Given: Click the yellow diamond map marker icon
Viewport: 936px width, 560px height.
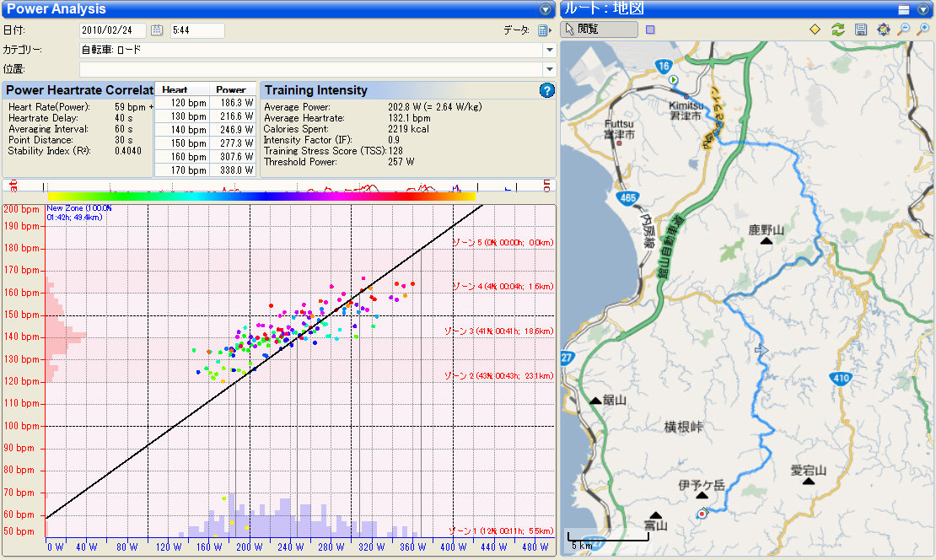Looking at the screenshot, I should coord(815,30).
